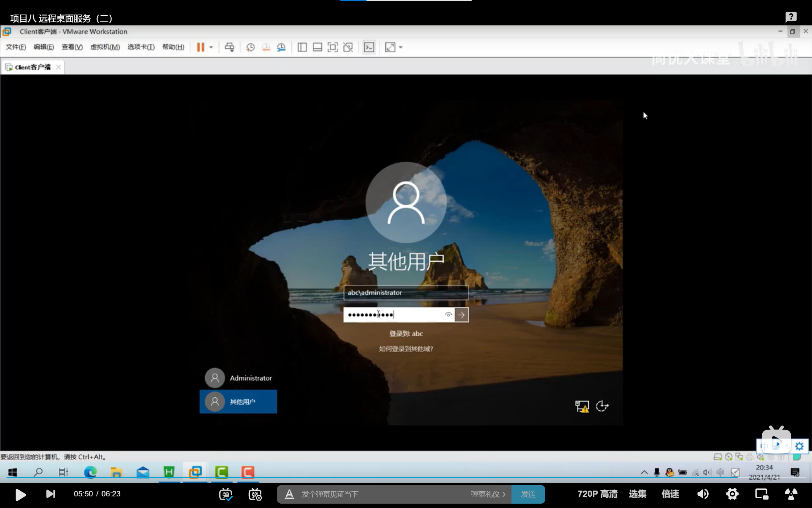Screen dimensions: 812x508
Task: Click the network status icon on login screen
Action: click(582, 406)
